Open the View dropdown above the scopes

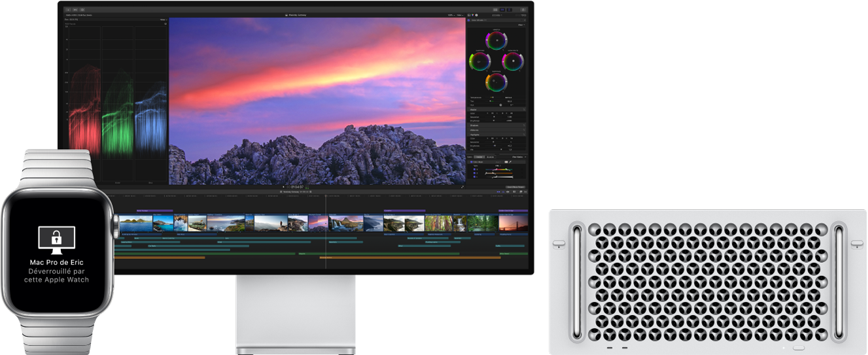point(163,20)
